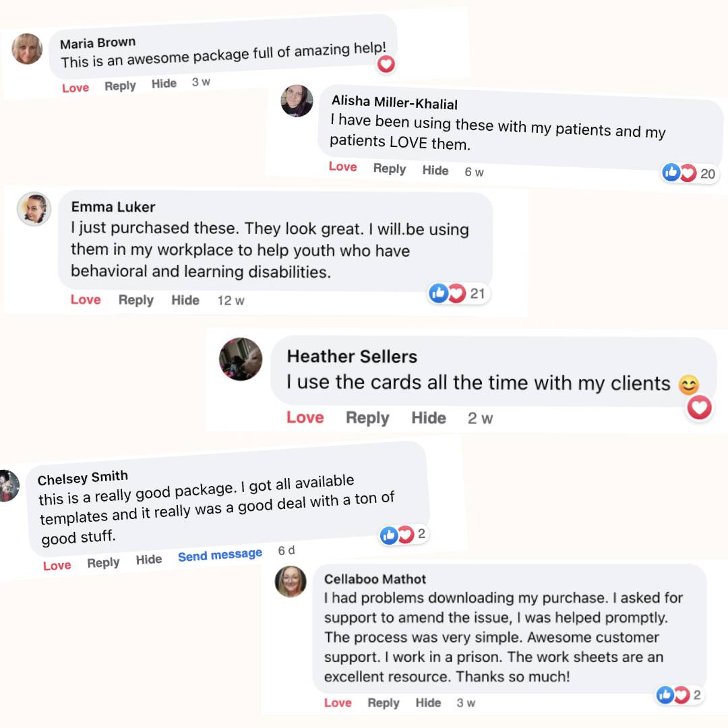
Task: Open Maria Brown's profile picture
Action: (x=28, y=49)
